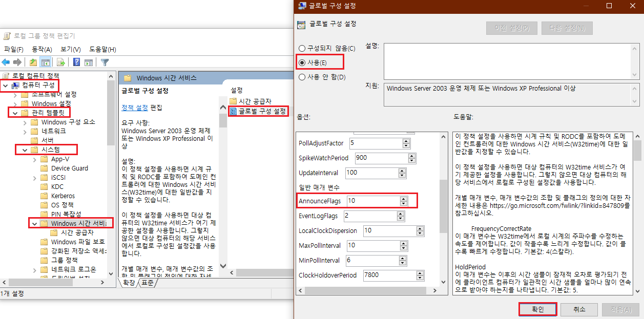Collapse the 시스템 tree node
Viewport: 644px width, 319px height.
click(x=25, y=150)
